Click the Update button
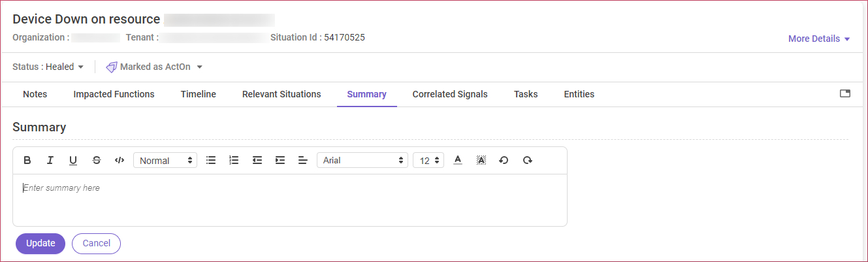868x262 pixels. click(40, 243)
